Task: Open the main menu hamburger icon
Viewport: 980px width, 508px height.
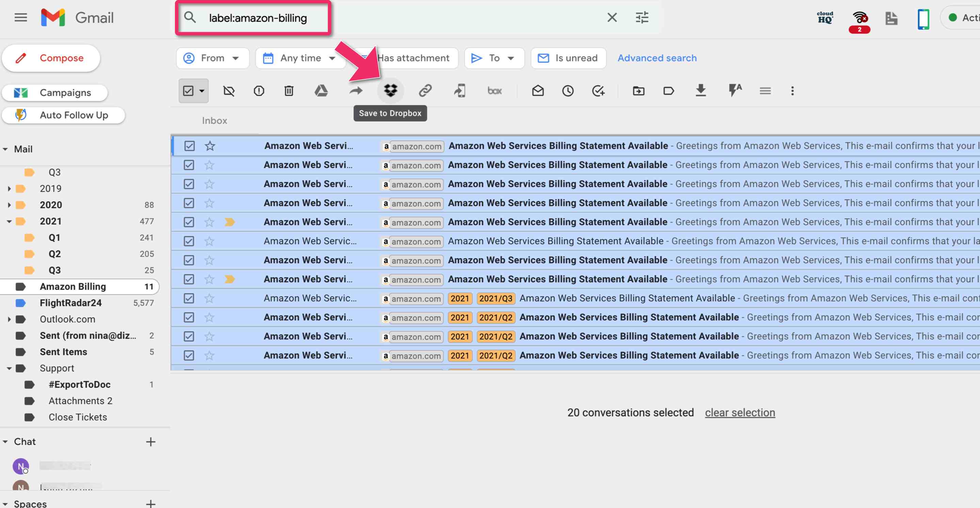Action: 20,17
